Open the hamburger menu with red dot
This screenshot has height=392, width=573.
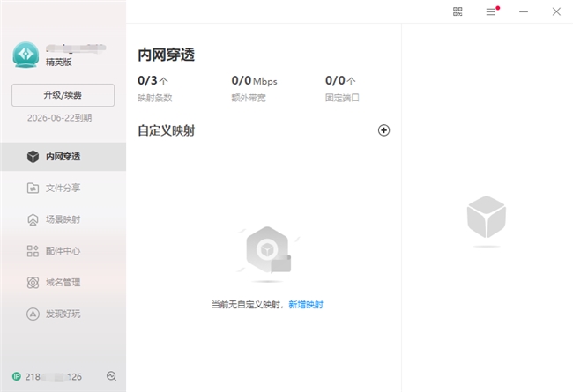pyautogui.click(x=492, y=11)
